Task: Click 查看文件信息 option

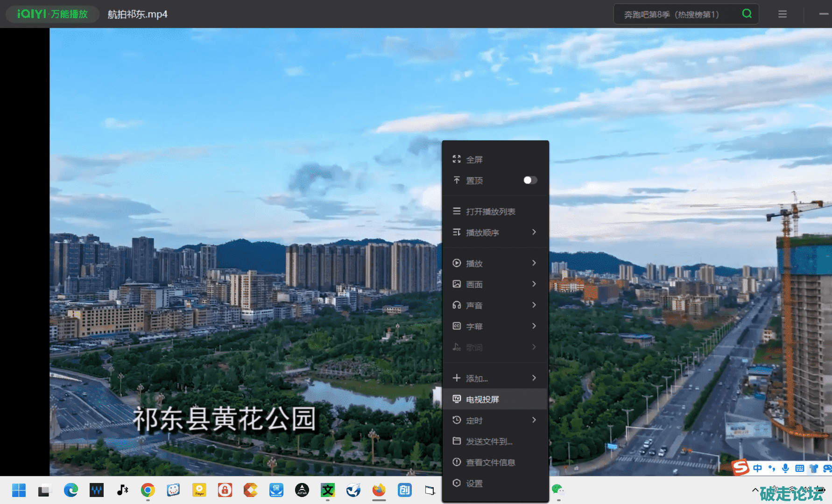Action: (490, 462)
